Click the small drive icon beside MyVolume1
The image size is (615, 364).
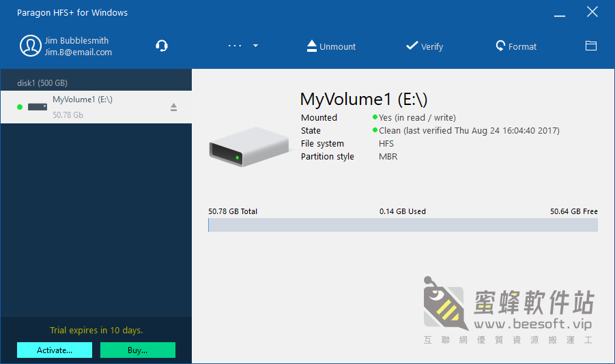point(38,107)
